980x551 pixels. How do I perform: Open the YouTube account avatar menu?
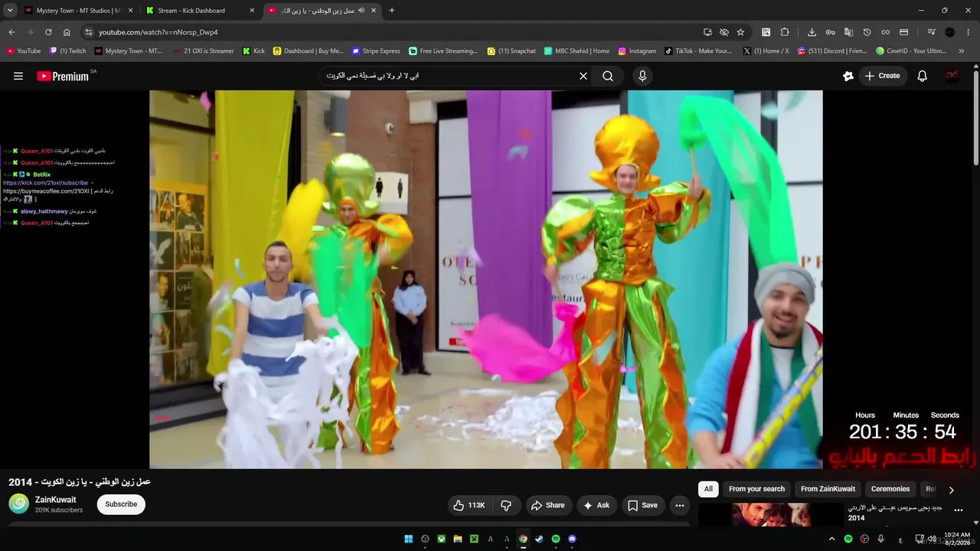click(952, 76)
